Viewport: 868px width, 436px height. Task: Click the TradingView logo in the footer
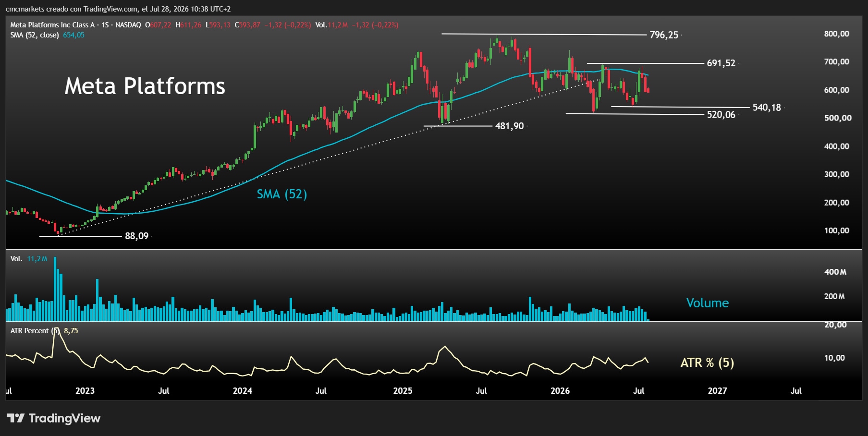coord(53,418)
